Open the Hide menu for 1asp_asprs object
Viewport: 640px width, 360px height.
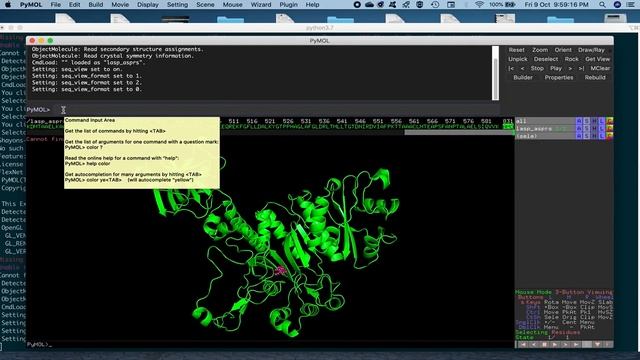[x=594, y=129]
